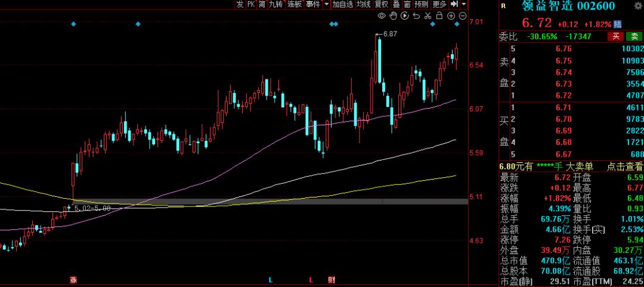Open the 复权 price adjustment option
The width and height of the screenshot is (644, 287).
(x=382, y=4)
